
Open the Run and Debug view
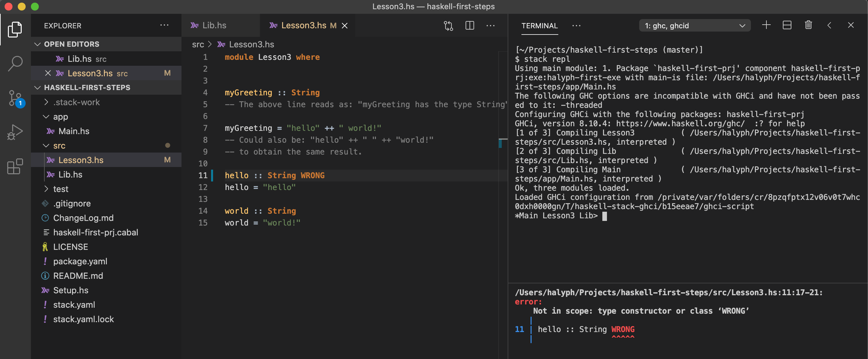pos(15,132)
